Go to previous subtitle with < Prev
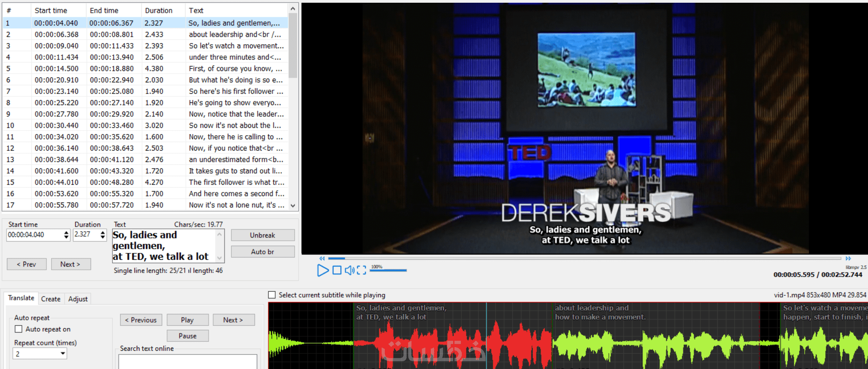 pos(26,264)
